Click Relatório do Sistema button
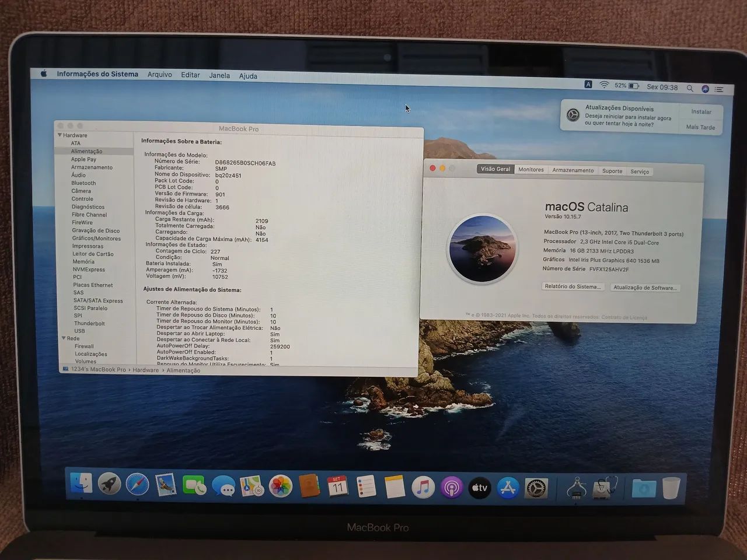This screenshot has width=747, height=560. pos(572,286)
